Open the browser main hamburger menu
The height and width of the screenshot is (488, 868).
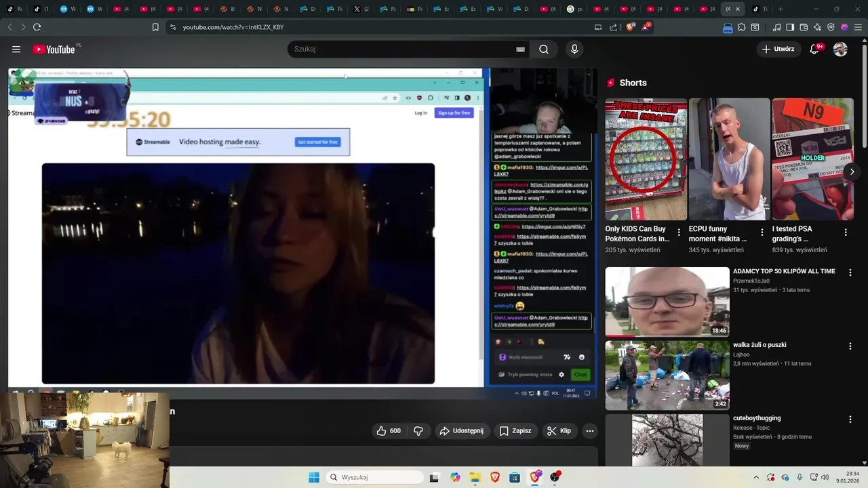[858, 27]
